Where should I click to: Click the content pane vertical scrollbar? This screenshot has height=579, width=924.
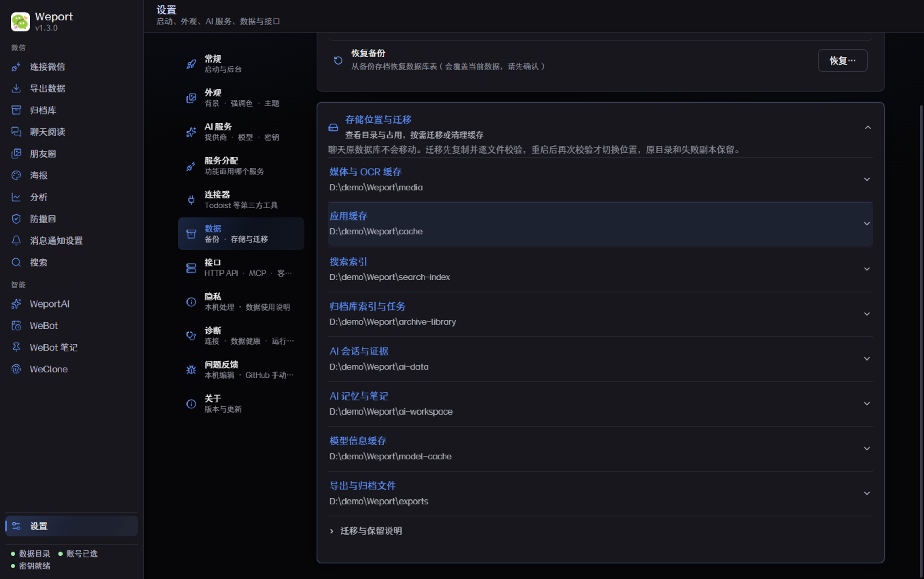[921, 341]
